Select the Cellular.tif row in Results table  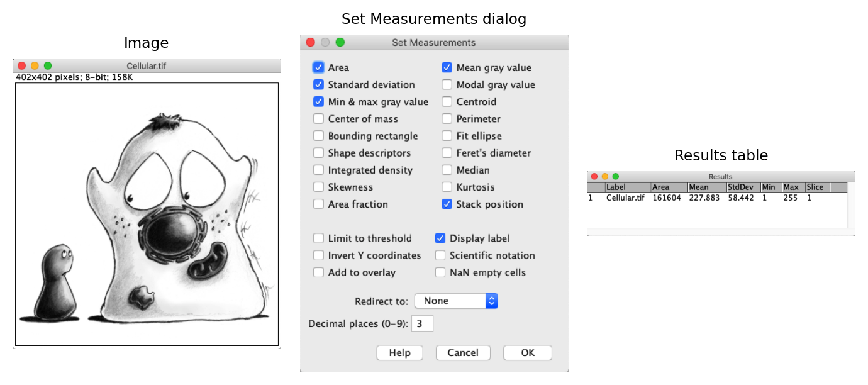[x=625, y=198]
